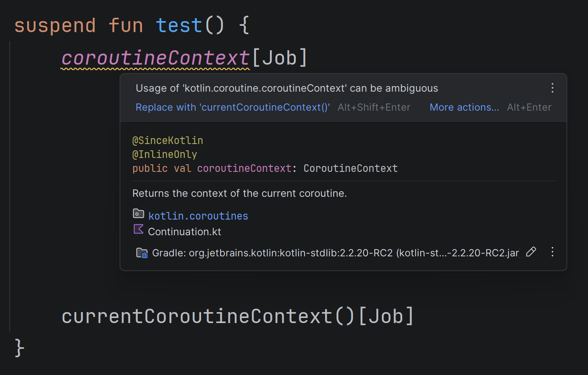Click the CoroutineContext type in the signature
The height and width of the screenshot is (375, 588).
tap(351, 168)
